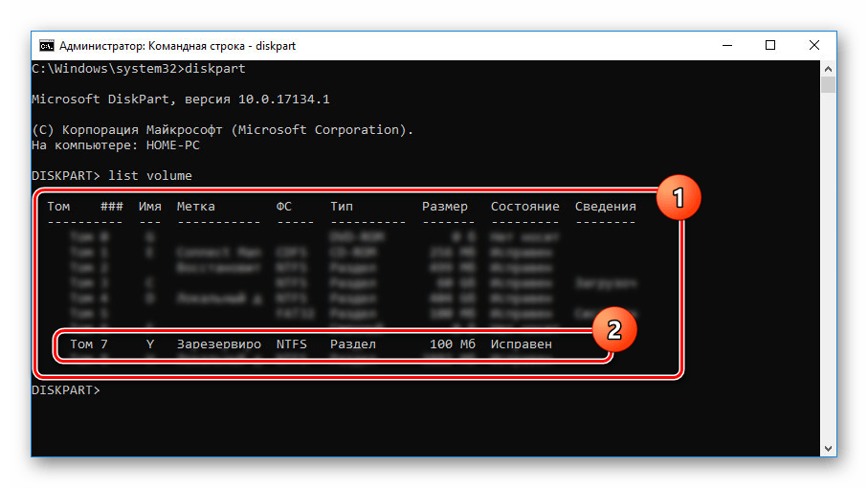Screen dimensions: 868x488
Task: Click the 'Размер' column header
Action: tap(445, 206)
